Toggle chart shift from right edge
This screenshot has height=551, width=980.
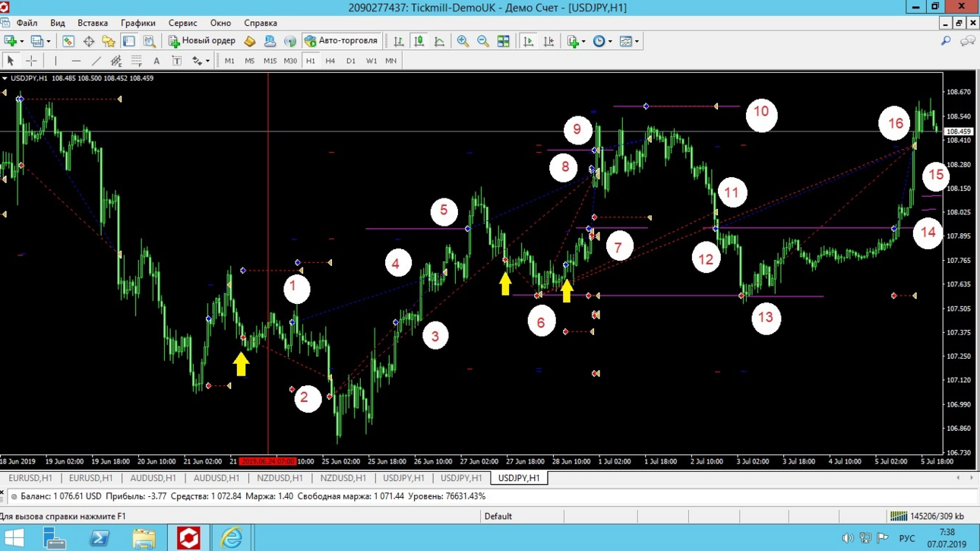click(x=548, y=41)
